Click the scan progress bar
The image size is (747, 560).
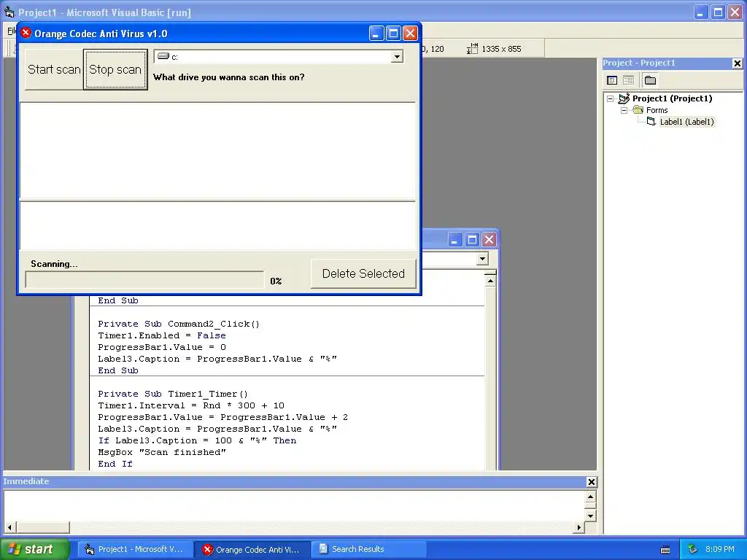click(x=144, y=279)
